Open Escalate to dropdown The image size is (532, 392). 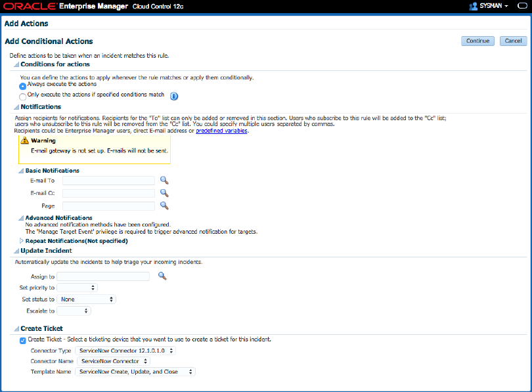pos(74,311)
